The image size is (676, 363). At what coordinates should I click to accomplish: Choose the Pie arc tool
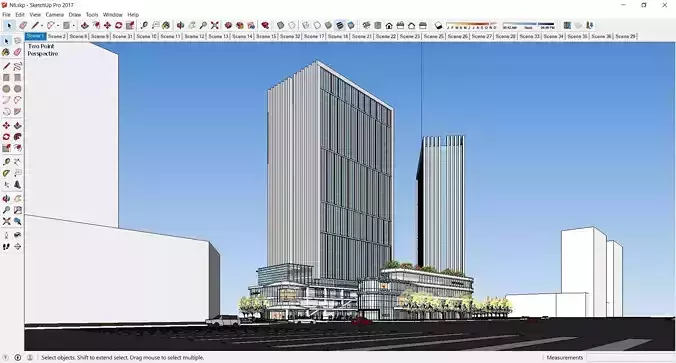(x=17, y=112)
